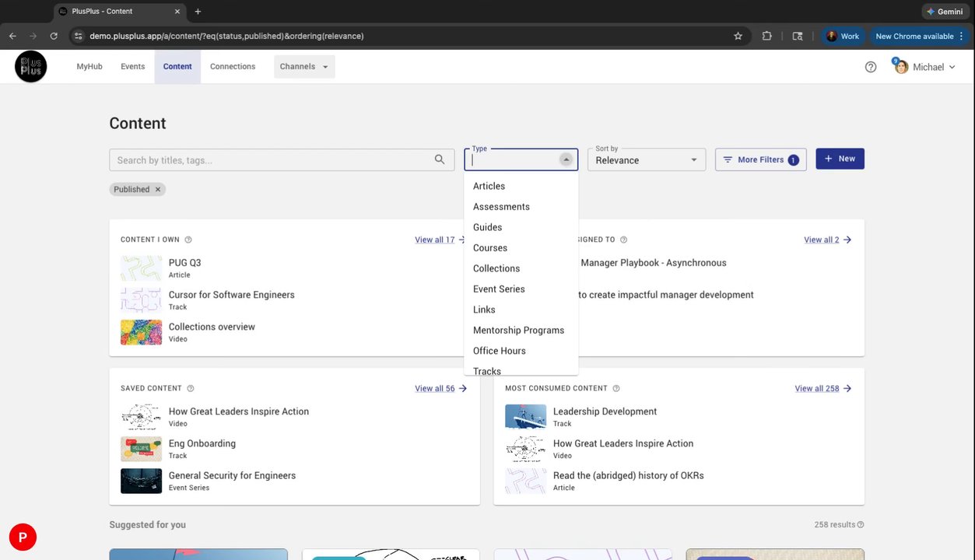Click the info icon beside Saved Content

[x=191, y=389]
